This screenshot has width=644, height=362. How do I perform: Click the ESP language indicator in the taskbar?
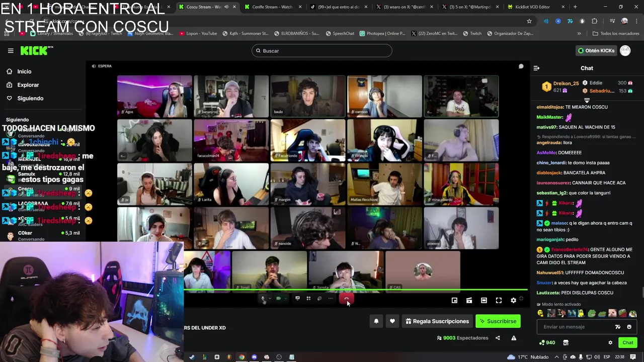click(607, 357)
